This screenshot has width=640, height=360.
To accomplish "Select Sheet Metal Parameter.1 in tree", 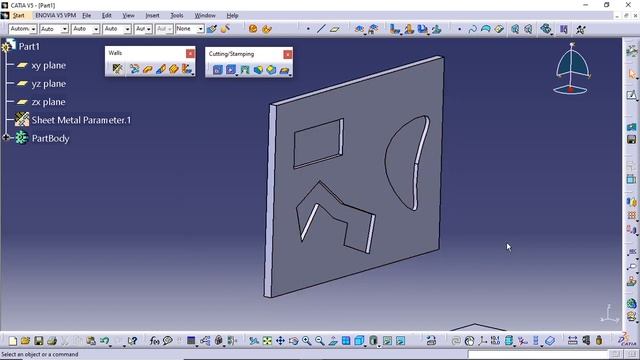I will [x=81, y=120].
